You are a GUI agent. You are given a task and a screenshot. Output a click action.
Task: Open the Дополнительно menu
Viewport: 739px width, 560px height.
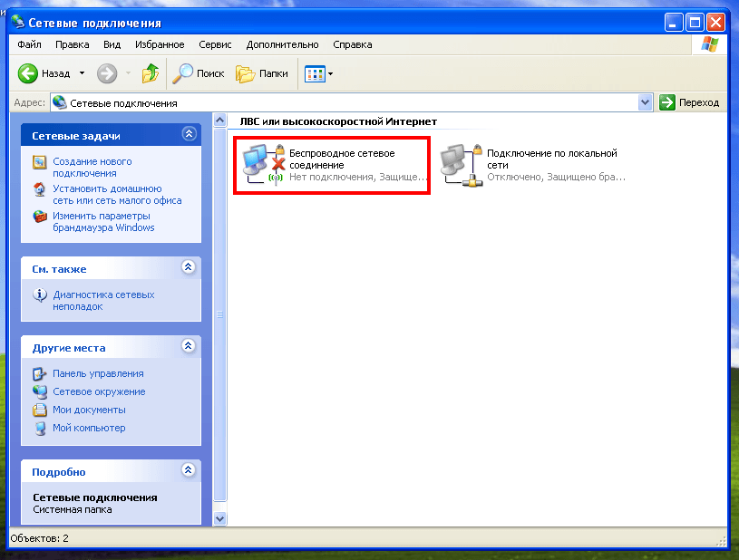(x=282, y=44)
